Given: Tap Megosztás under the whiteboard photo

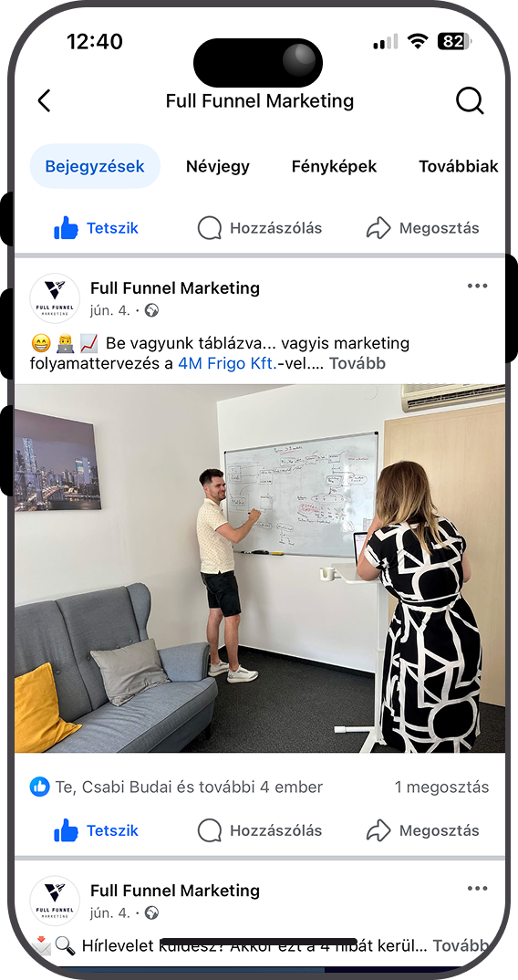Looking at the screenshot, I should [422, 830].
